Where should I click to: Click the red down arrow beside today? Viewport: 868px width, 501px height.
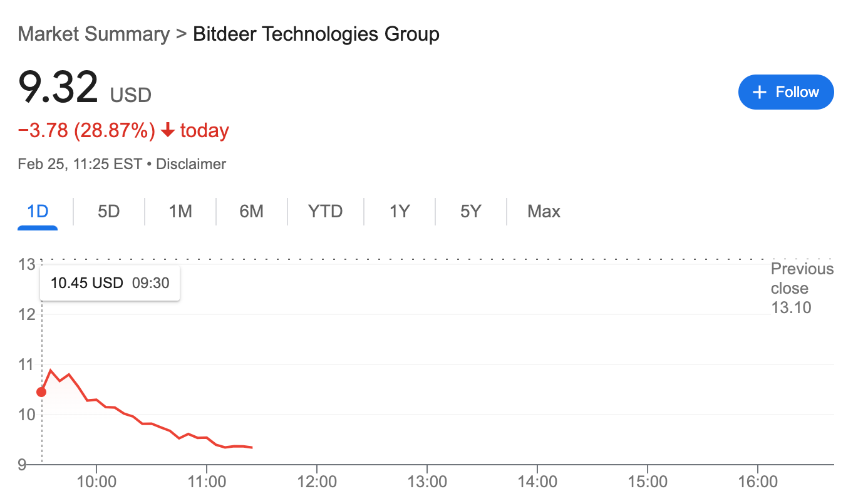(x=167, y=131)
